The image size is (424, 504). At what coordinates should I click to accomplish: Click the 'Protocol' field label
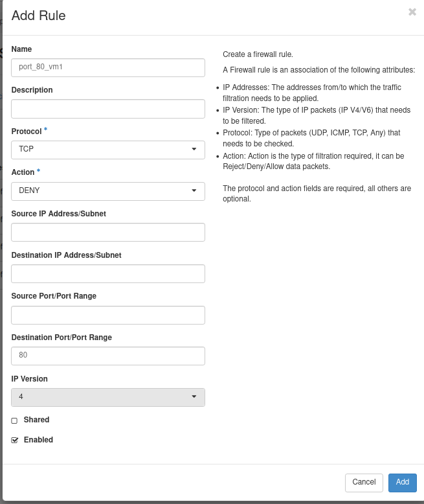[x=27, y=132]
